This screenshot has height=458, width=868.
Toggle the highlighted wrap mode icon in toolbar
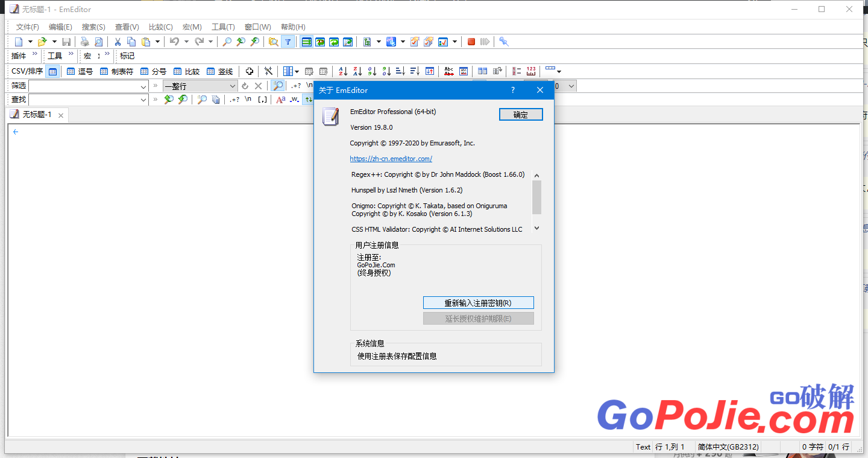[306, 42]
